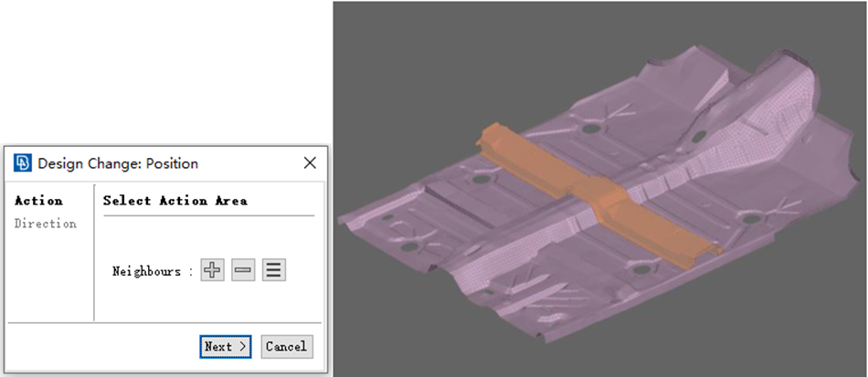This screenshot has width=868, height=377.
Task: Click the plus icon to add neighbours
Action: pyautogui.click(x=213, y=270)
